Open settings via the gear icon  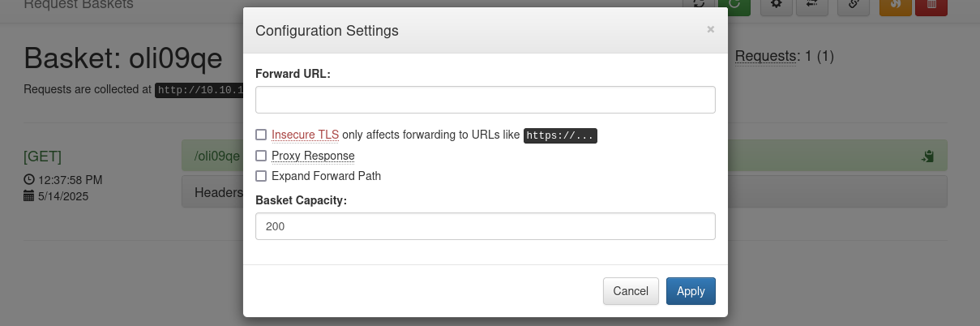pos(776,6)
